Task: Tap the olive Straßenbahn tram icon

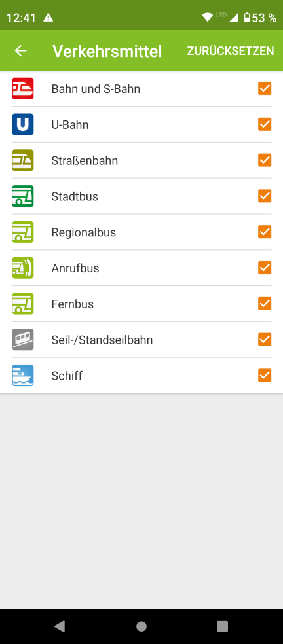Action: coord(23,160)
